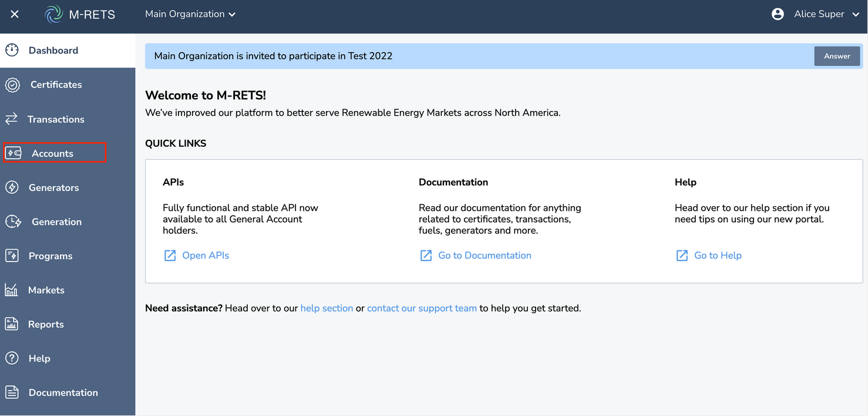Screen dimensions: 868x416
Task: Click the Generation clock-bolt icon
Action: point(13,222)
